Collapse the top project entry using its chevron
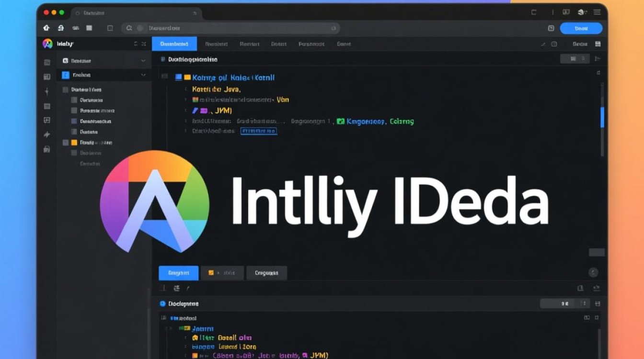Viewport: 644px width, 359px height. [x=143, y=61]
